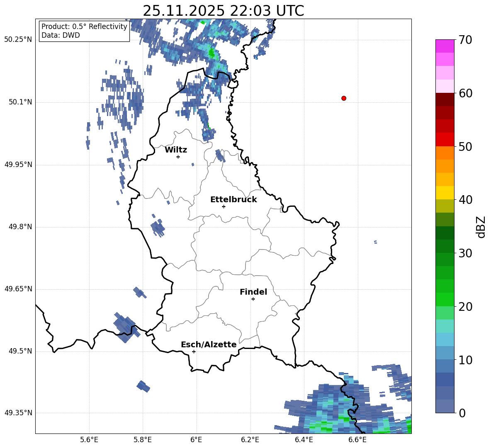Select the Ettelbruck city label
This screenshot has height=448, width=491.
(233, 200)
